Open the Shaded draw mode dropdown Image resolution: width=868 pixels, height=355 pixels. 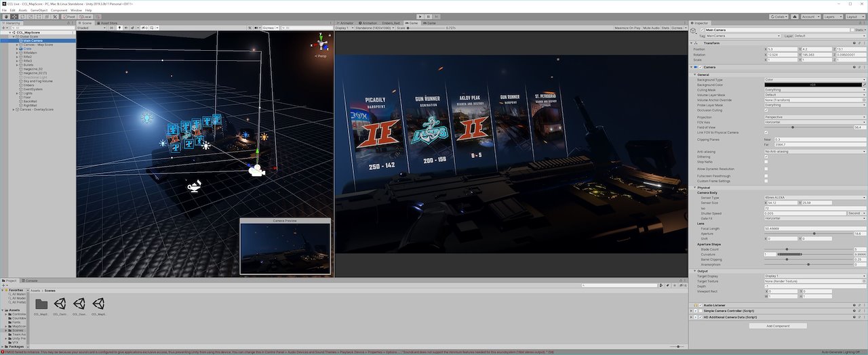click(92, 28)
